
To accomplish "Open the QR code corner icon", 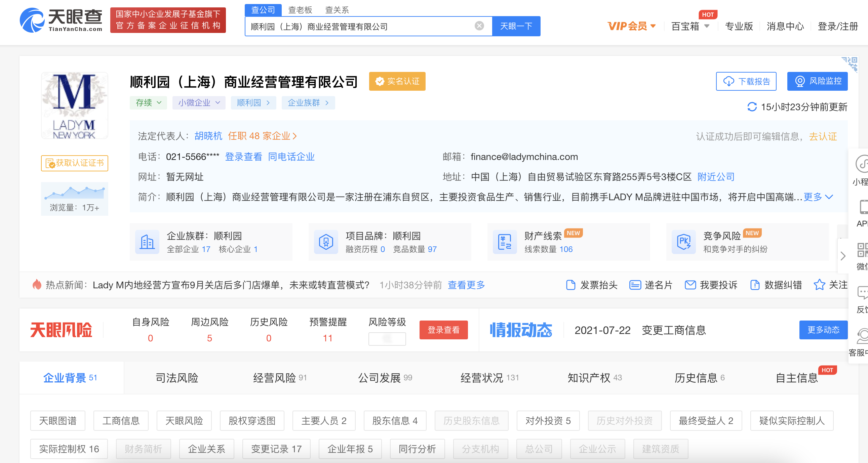I will [x=850, y=64].
